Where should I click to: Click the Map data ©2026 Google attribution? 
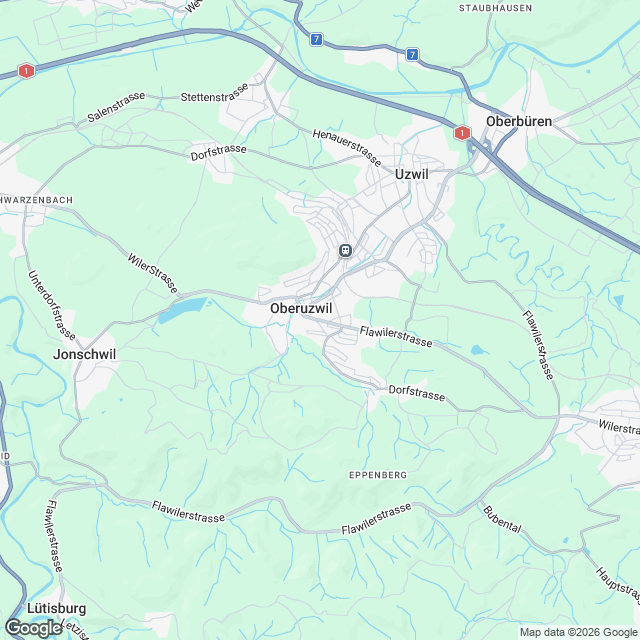pos(579,632)
